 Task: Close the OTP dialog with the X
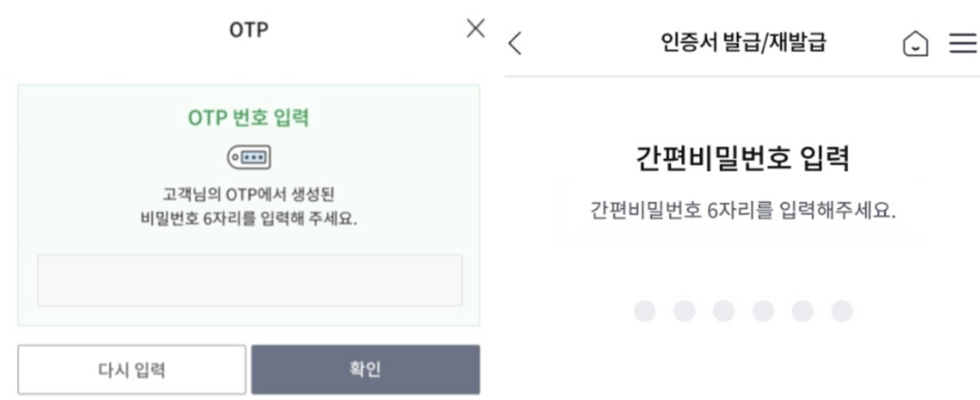pos(476,29)
